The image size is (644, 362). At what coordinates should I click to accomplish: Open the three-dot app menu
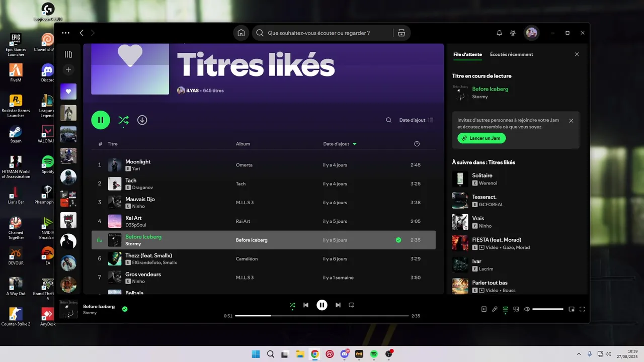(66, 33)
